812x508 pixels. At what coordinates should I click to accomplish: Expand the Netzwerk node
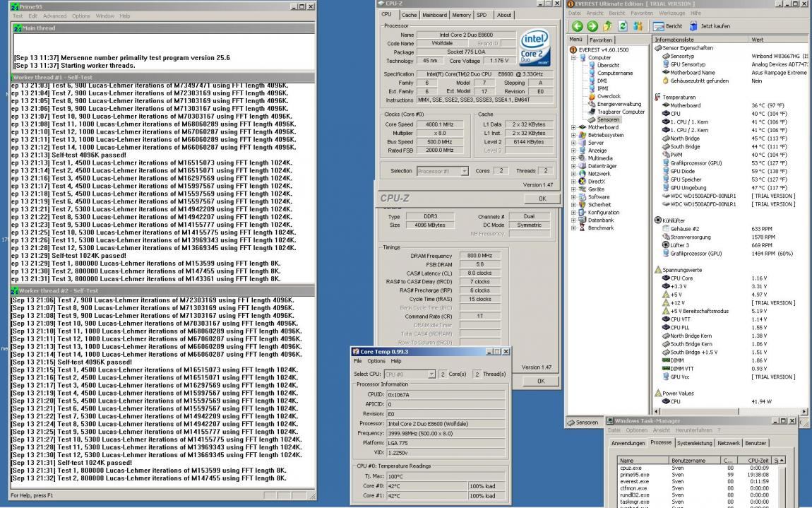(574, 174)
